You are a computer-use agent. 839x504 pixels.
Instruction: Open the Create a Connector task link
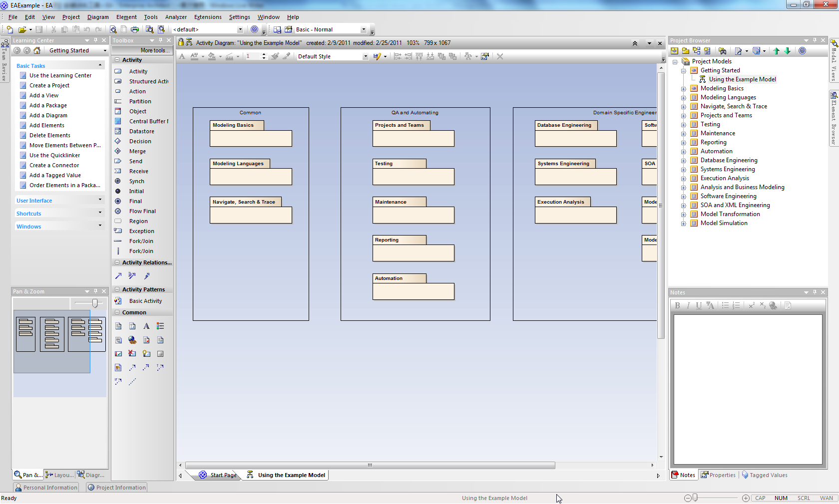pos(54,165)
